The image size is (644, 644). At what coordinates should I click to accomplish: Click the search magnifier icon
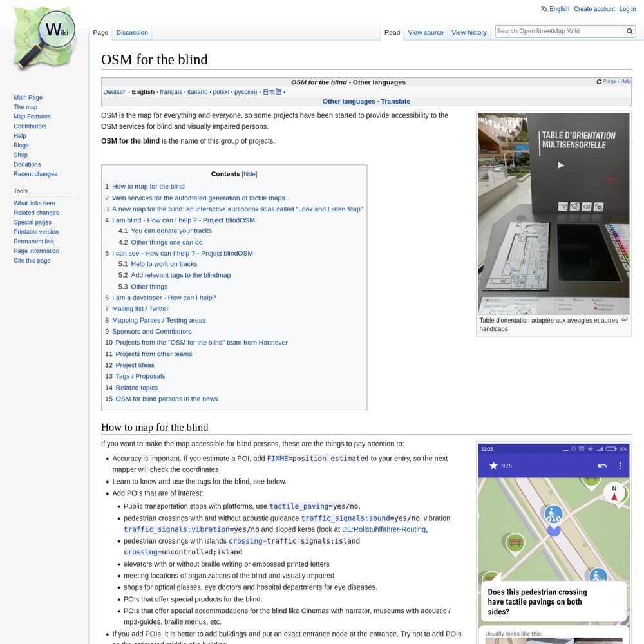pyautogui.click(x=629, y=31)
